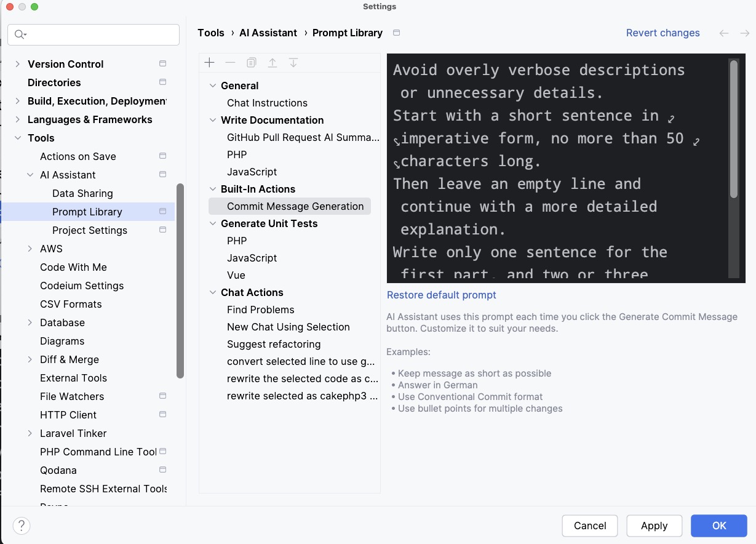Click the forward navigation arrow
The width and height of the screenshot is (756, 544).
pyautogui.click(x=744, y=33)
